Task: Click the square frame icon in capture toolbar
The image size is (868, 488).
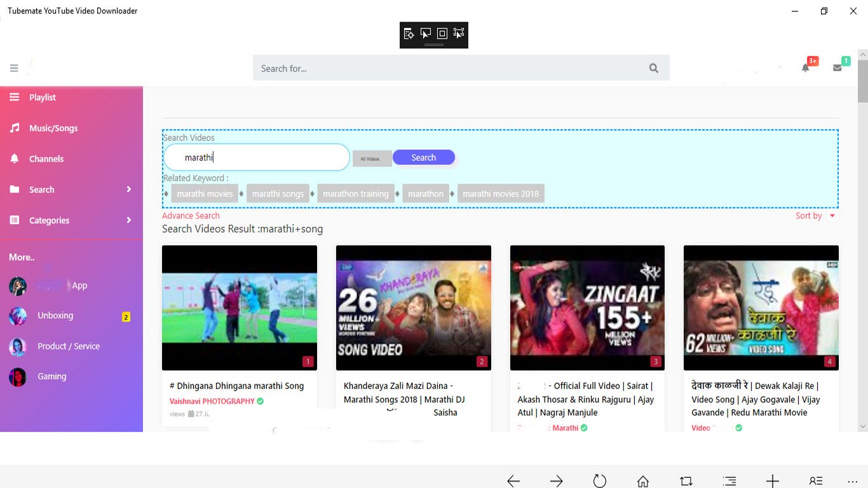Action: (442, 34)
